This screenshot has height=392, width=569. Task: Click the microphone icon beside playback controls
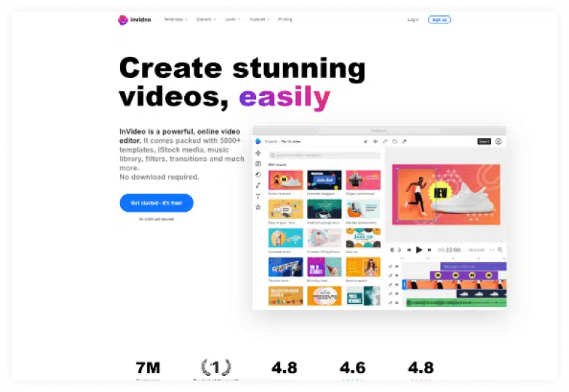(x=399, y=250)
